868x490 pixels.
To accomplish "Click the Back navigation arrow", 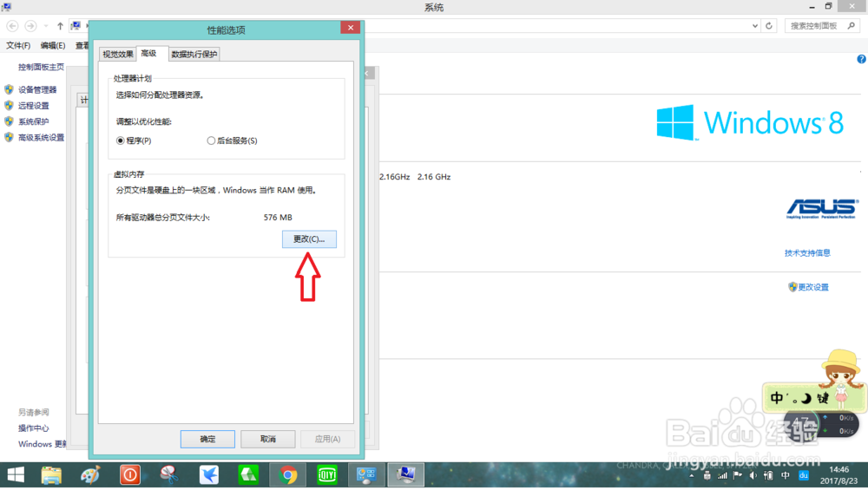I will 12,26.
